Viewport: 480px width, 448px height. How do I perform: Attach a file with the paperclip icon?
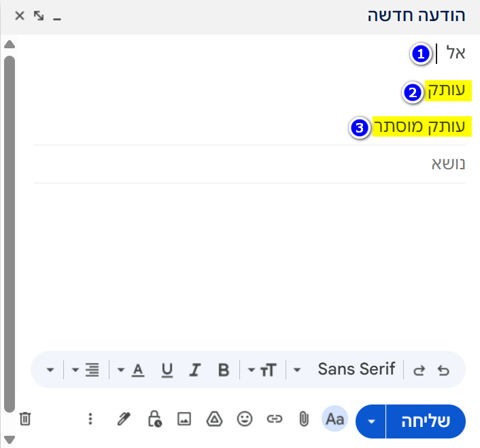[304, 419]
